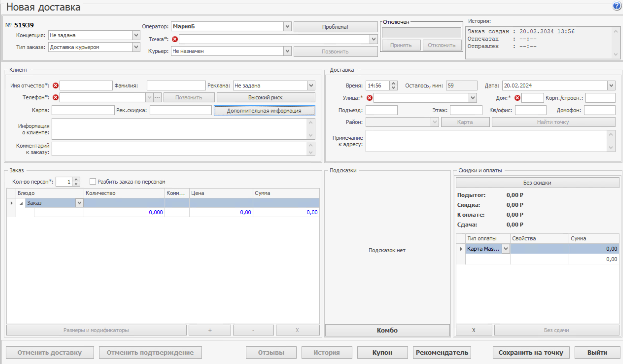623x364 pixels.
Task: Click into the Этаж field
Action: tap(466, 110)
